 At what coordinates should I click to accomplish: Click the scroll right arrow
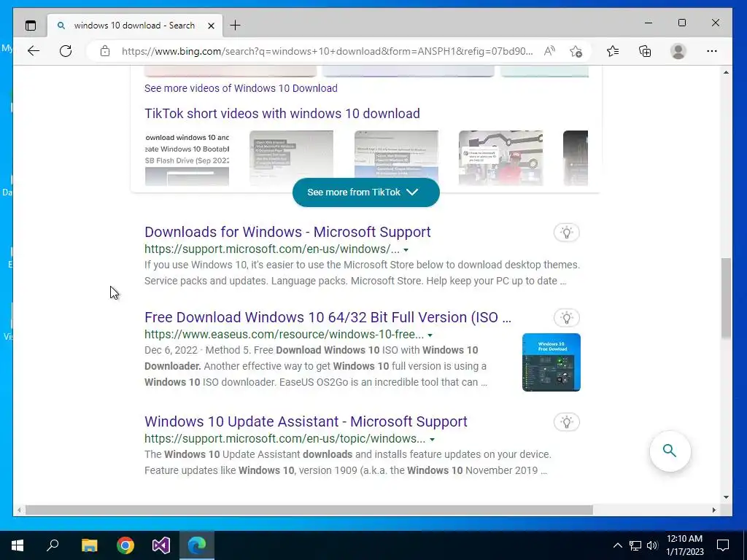[x=713, y=510]
